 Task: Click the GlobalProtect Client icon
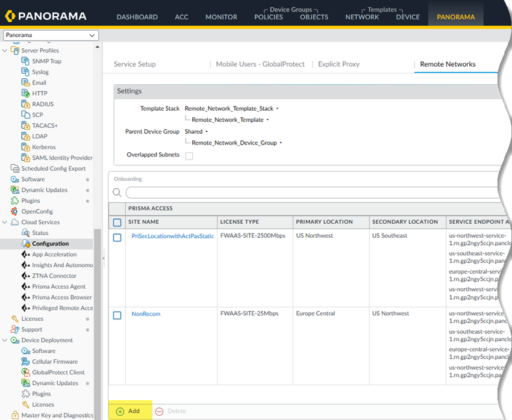26,372
